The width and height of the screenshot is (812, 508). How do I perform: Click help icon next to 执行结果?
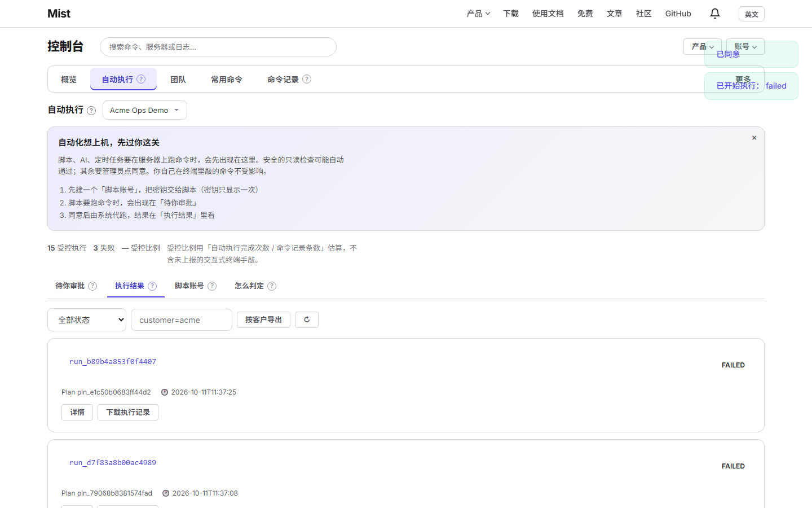point(152,286)
